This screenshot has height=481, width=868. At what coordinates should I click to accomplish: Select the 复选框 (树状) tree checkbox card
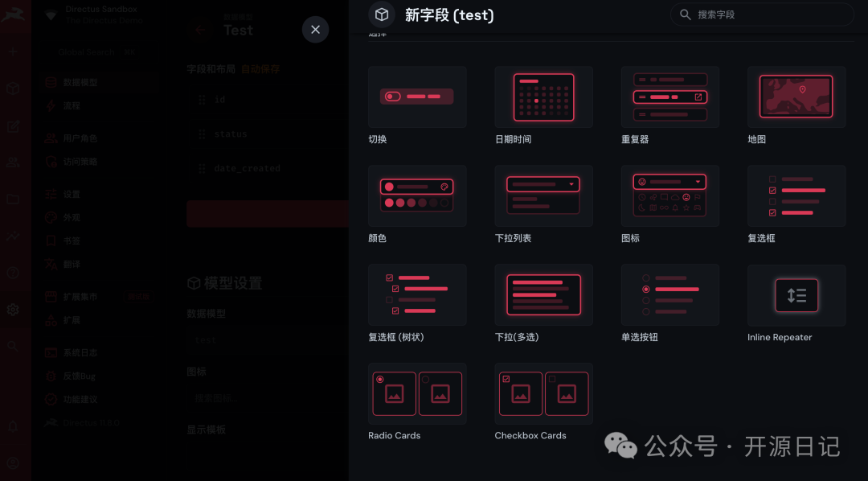point(417,295)
